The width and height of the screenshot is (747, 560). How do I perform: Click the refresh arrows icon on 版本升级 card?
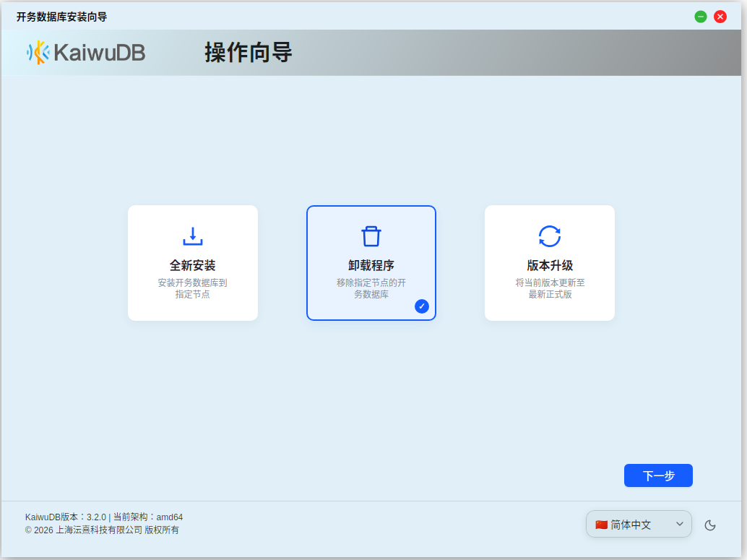(549, 236)
